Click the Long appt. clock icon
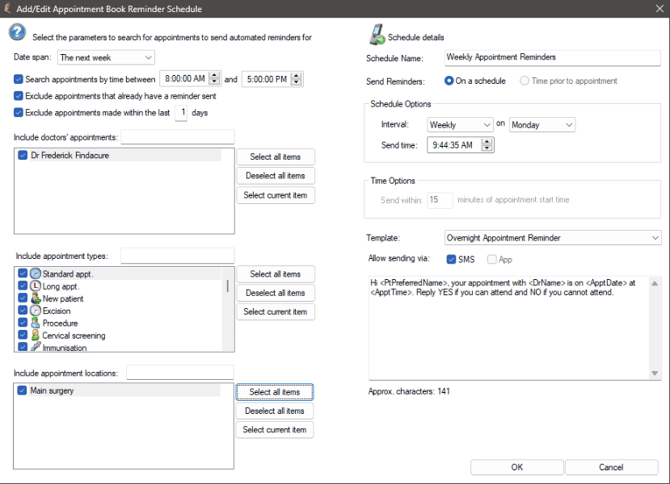The image size is (670, 484). pos(36,286)
